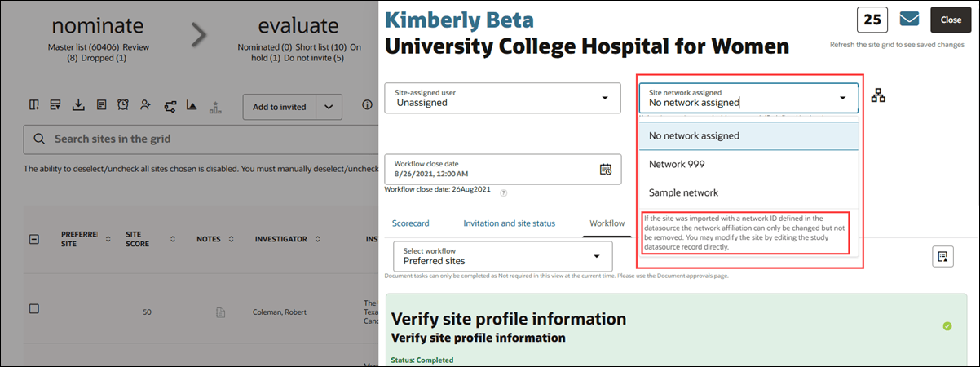Switch to Invitation and site status tab
The height and width of the screenshot is (367, 980).
[x=509, y=223]
